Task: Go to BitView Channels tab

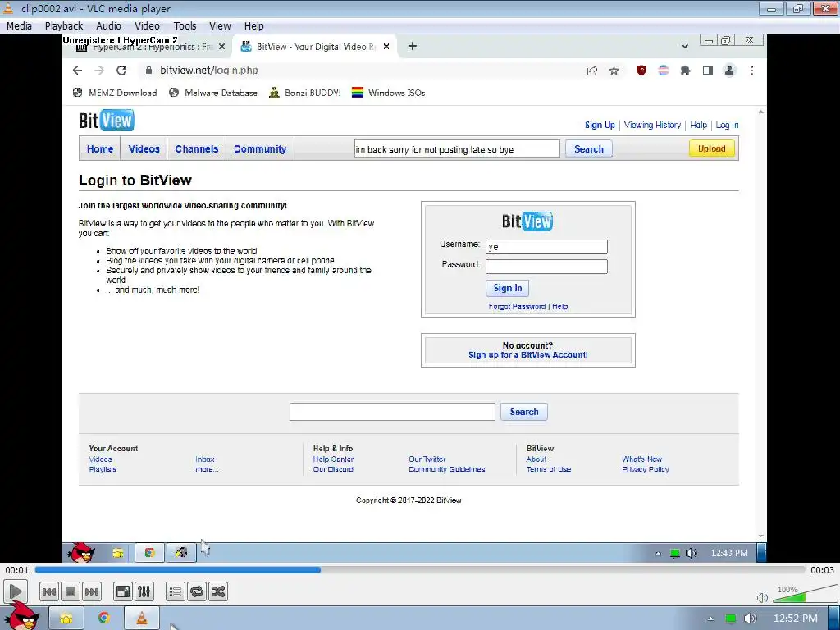Action: click(x=197, y=149)
